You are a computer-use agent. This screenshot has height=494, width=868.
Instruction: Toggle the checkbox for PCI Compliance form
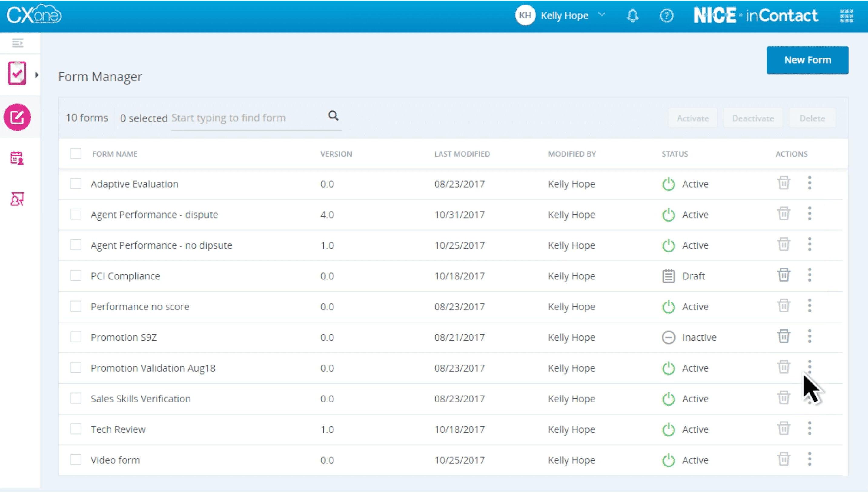point(75,275)
